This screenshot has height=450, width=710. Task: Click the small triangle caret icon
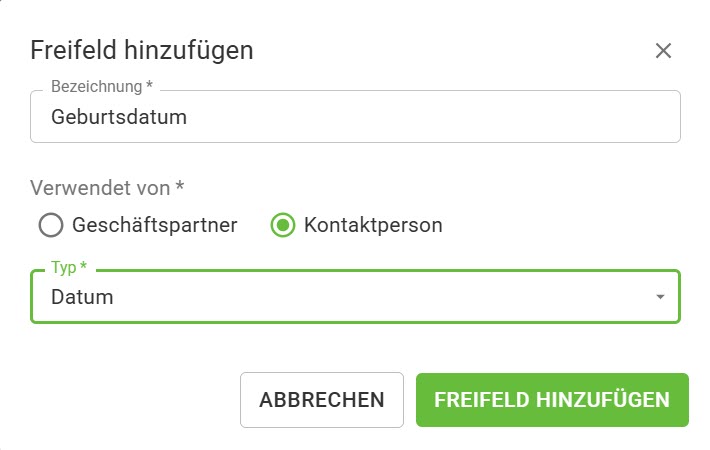[x=660, y=297]
